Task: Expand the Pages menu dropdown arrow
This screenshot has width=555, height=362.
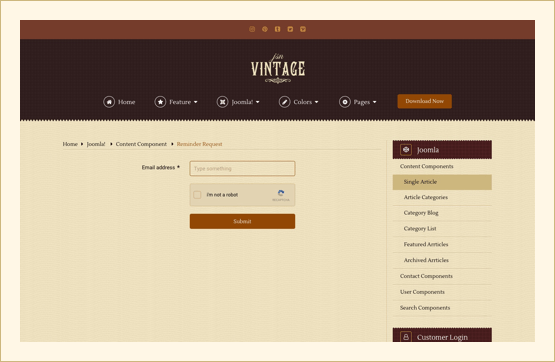Action: pyautogui.click(x=374, y=102)
